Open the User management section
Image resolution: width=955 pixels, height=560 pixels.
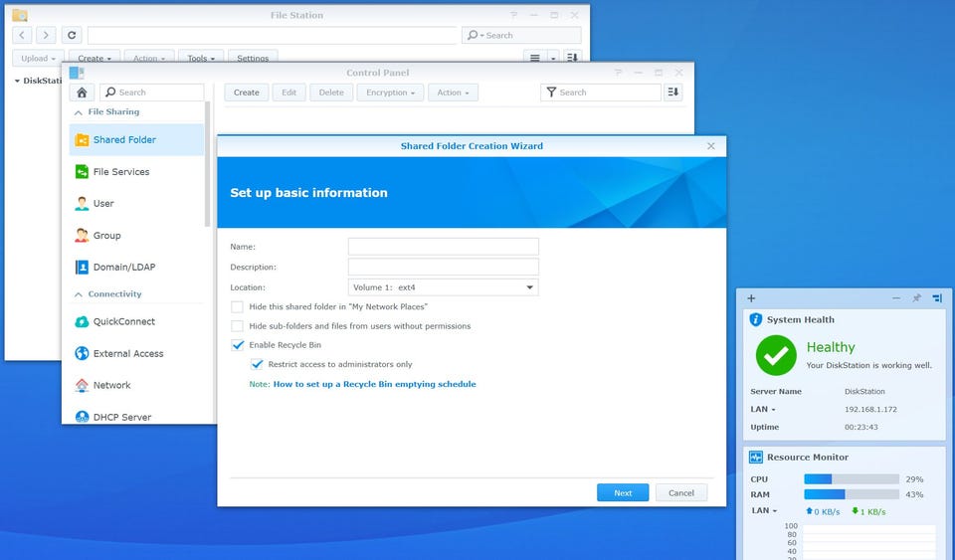(103, 204)
